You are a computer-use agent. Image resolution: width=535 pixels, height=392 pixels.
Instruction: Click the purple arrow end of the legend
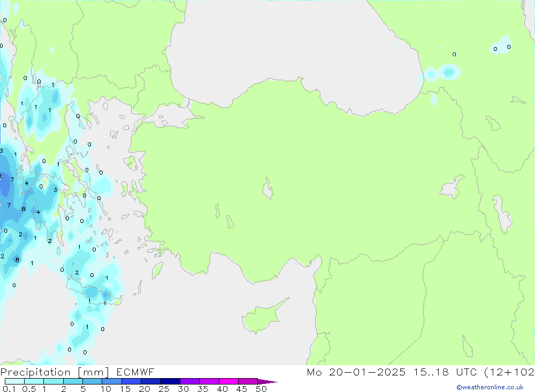point(267,382)
